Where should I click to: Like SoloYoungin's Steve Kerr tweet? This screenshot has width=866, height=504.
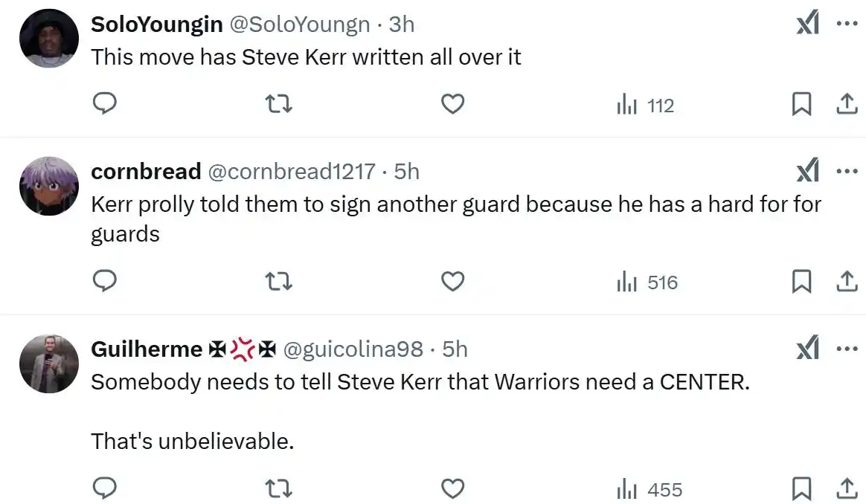tap(453, 105)
